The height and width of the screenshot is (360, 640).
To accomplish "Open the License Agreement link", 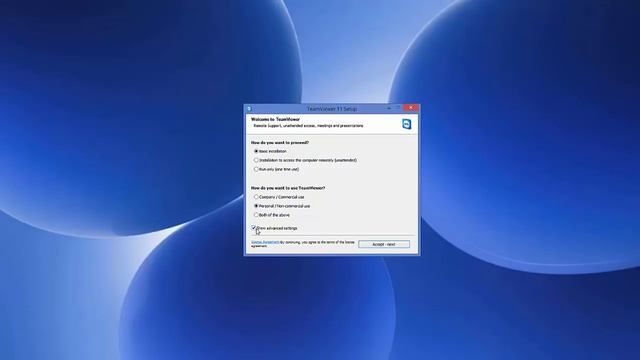I will pos(265,242).
